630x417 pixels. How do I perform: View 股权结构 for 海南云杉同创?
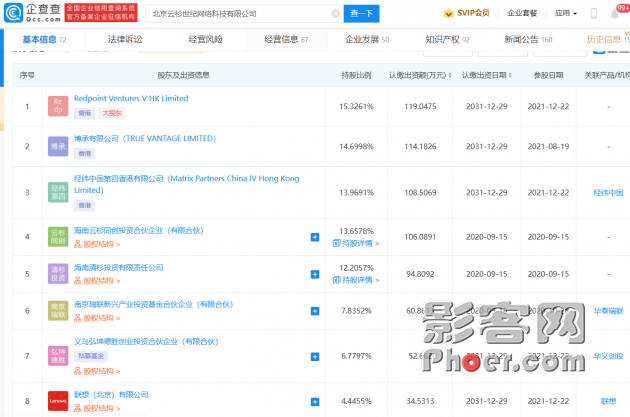click(97, 244)
